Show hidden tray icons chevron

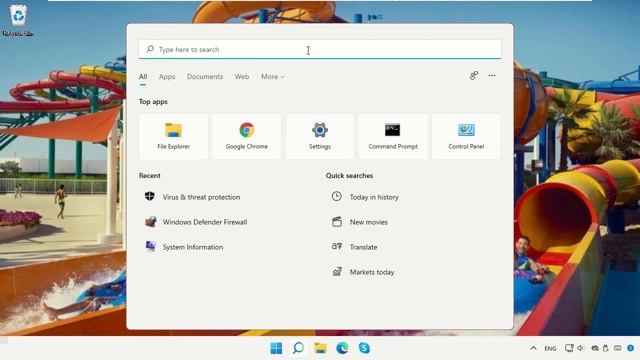[533, 348]
